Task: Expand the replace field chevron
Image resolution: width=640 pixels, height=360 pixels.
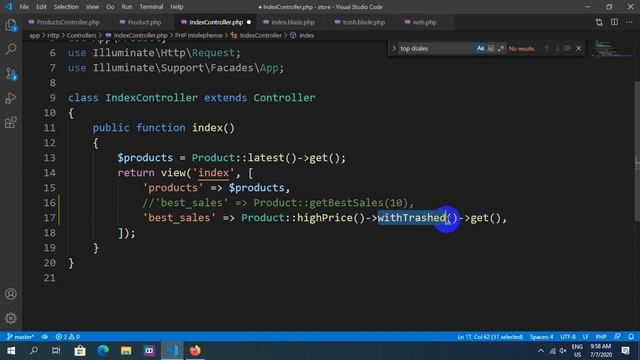Action: 394,49
